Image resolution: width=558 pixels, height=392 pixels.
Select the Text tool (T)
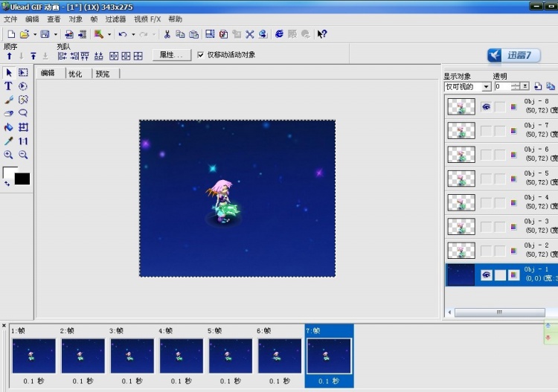point(8,86)
